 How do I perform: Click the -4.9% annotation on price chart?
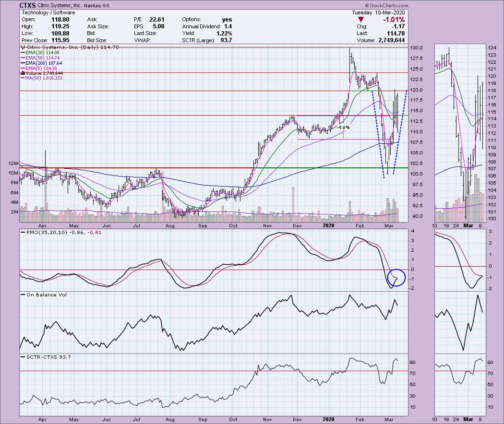[343, 128]
